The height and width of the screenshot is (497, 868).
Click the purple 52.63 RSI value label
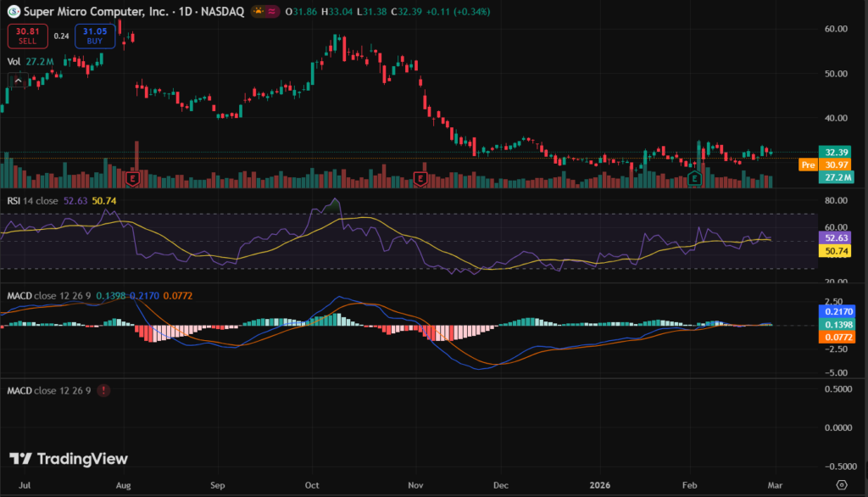click(837, 240)
